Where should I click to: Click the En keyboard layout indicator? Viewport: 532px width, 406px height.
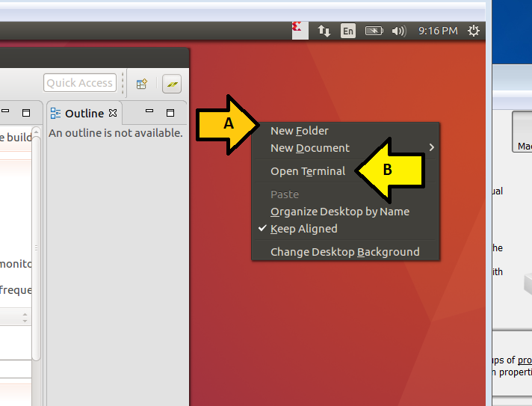(x=348, y=31)
